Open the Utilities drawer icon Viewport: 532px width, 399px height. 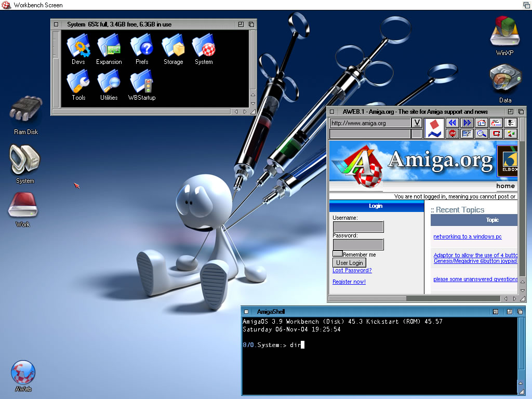pyautogui.click(x=109, y=85)
